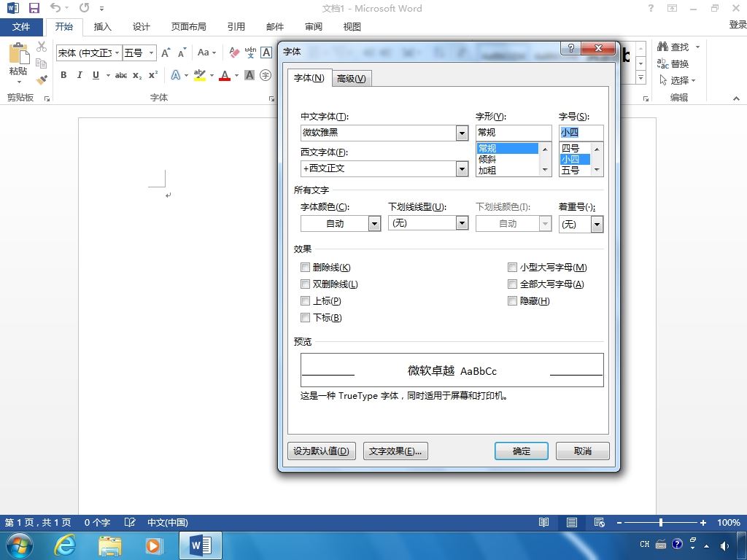
Task: Apply superscript formatting
Action: 153,75
